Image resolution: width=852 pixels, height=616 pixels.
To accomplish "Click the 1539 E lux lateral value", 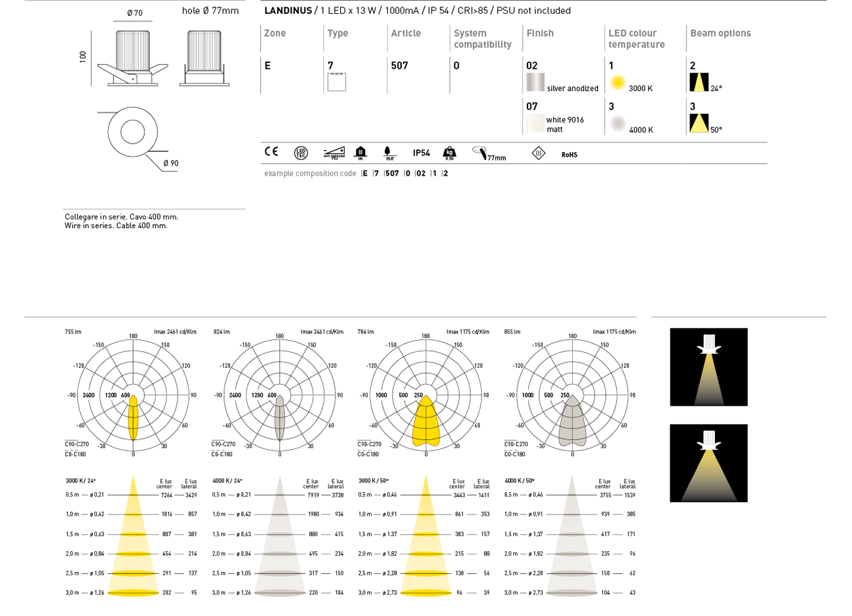I will click(630, 495).
